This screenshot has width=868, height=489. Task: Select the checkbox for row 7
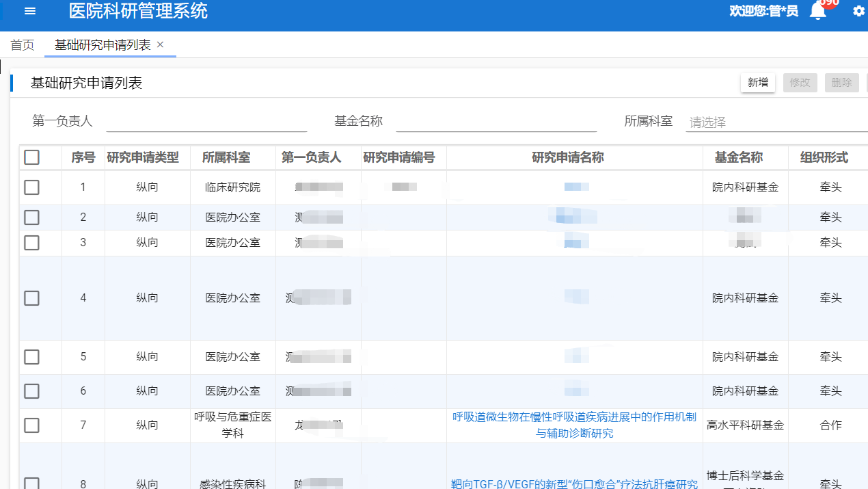point(31,425)
